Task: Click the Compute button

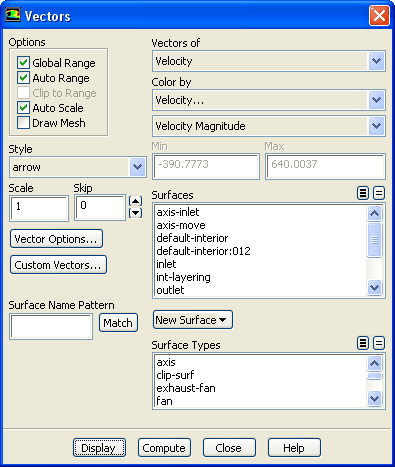Action: coord(164,448)
